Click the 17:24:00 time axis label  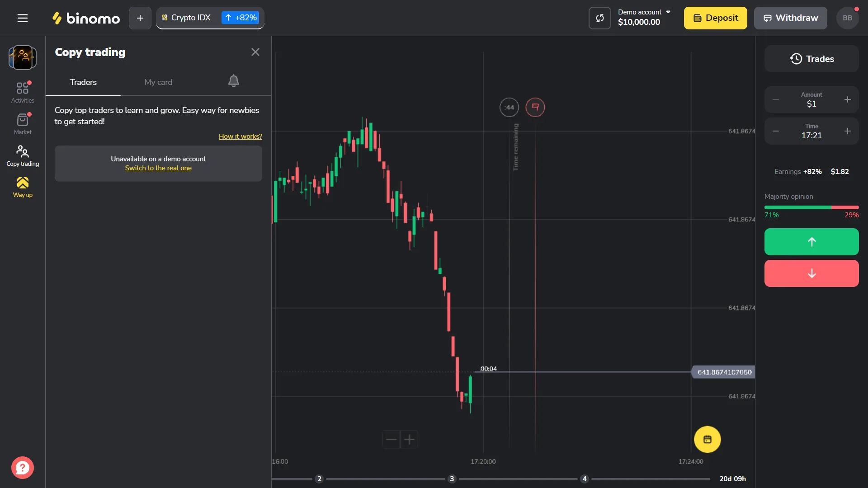coord(691,461)
